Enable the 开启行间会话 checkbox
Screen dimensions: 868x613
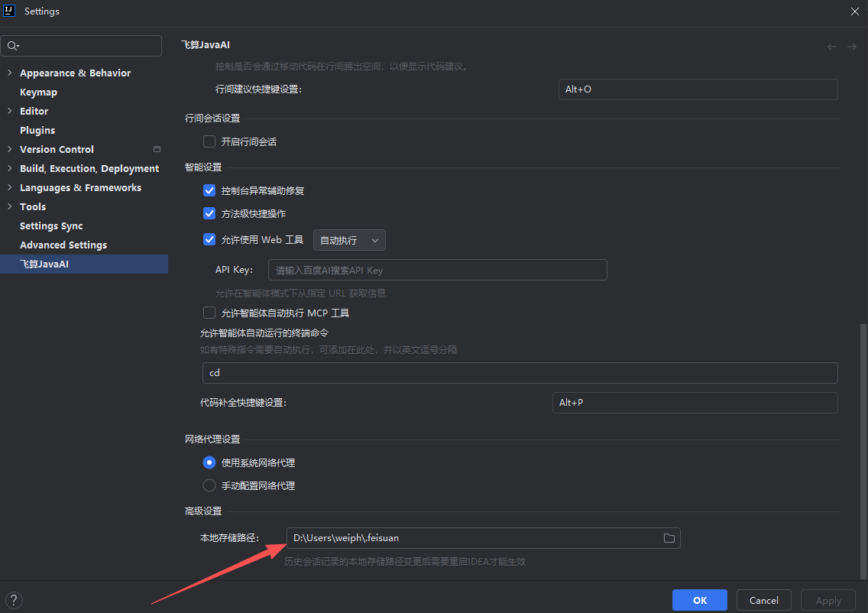coord(209,141)
